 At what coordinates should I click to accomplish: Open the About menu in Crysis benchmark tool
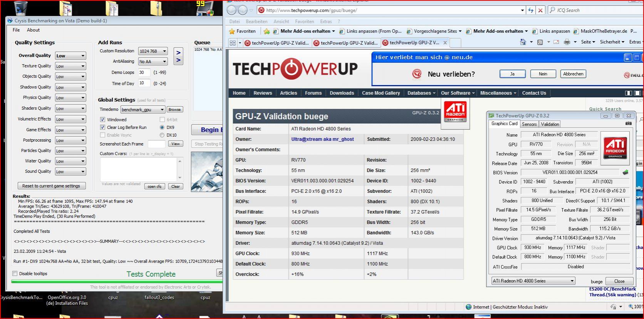[x=33, y=30]
